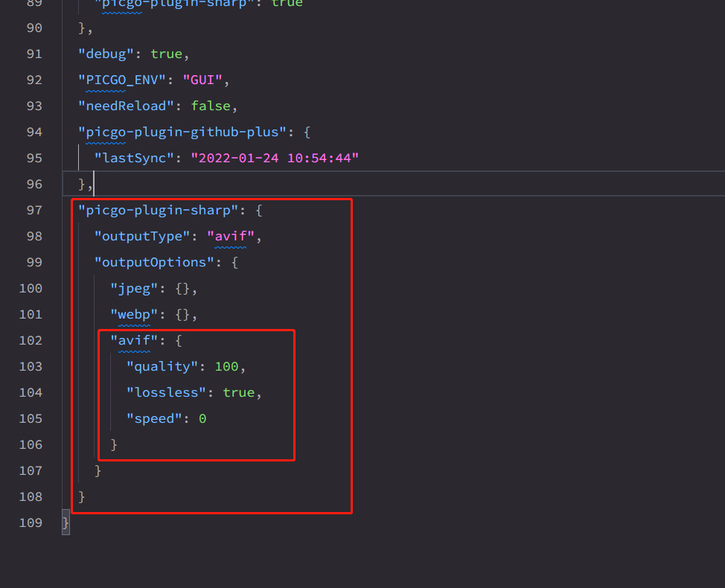Click line number 95 in the gutter
725x588 pixels.
tap(34, 158)
